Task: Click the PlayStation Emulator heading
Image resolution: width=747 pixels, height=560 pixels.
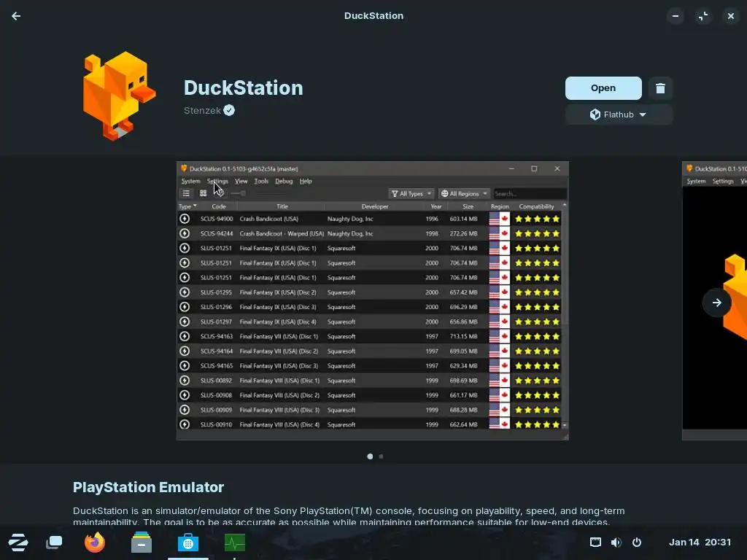Action: [x=148, y=487]
